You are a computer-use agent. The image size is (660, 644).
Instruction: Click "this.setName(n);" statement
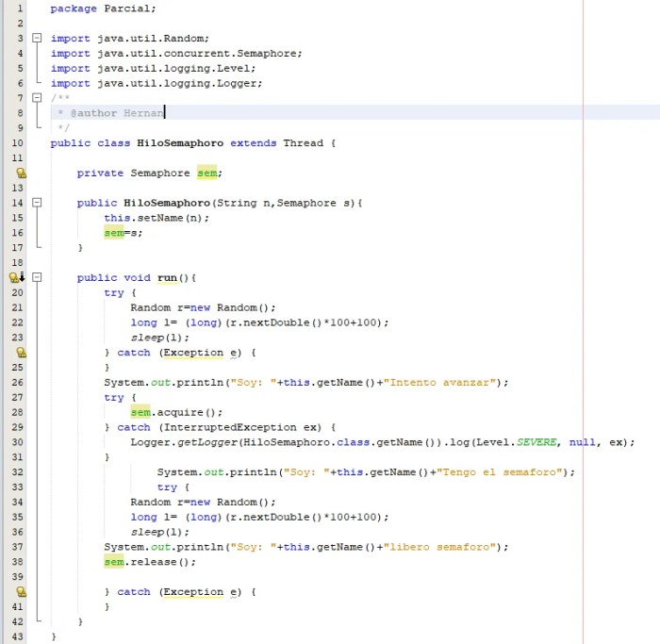[x=157, y=218]
